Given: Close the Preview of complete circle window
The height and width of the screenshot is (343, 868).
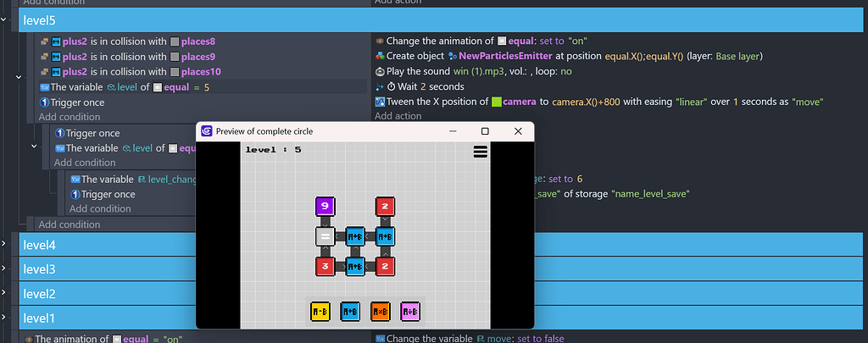Looking at the screenshot, I should 518,131.
